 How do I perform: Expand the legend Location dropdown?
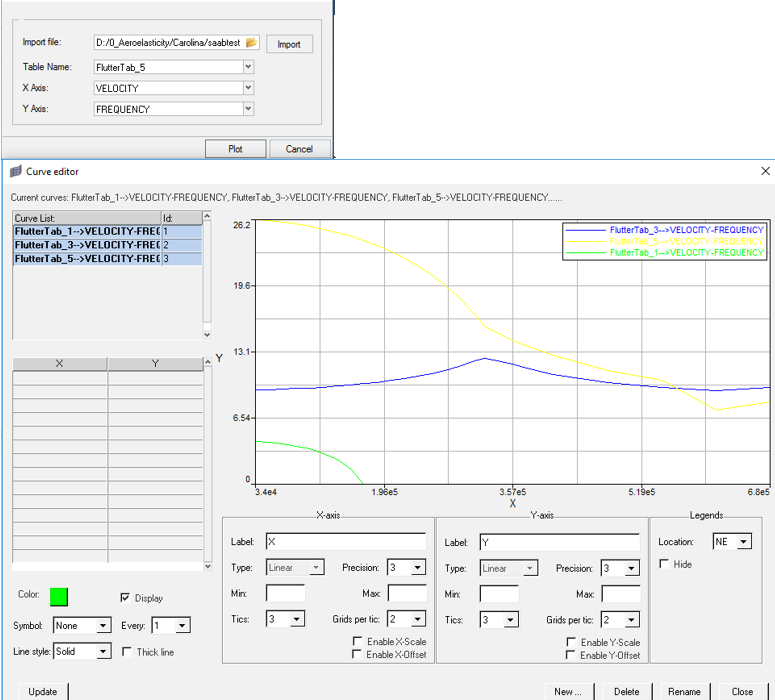coord(742,542)
